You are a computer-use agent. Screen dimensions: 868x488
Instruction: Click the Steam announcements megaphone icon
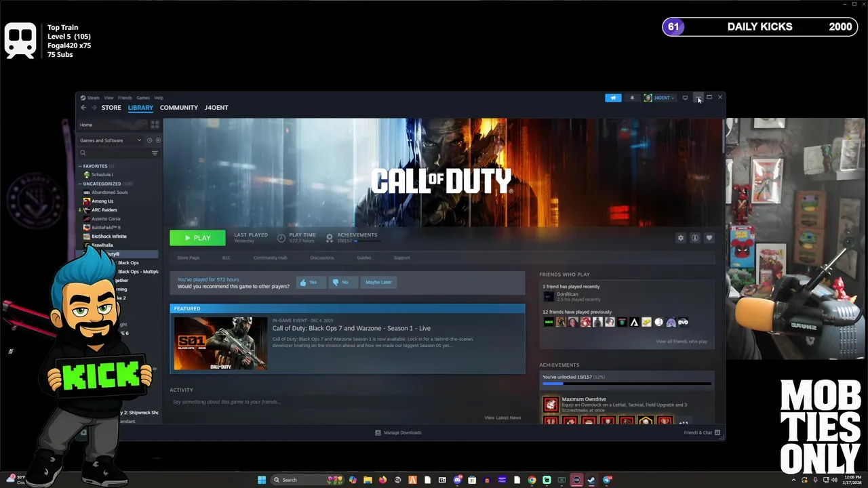(613, 98)
